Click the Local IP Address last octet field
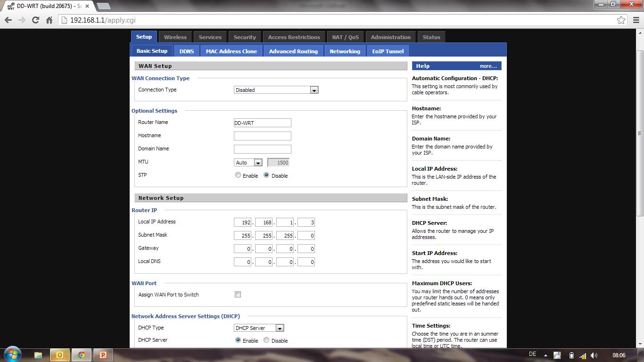The image size is (644, 362). 306,222
